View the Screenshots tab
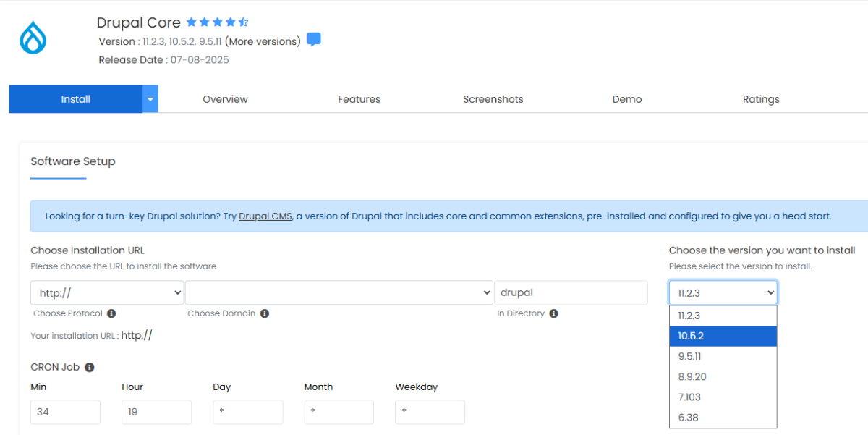Screen dimensions: 868x435 coord(493,99)
